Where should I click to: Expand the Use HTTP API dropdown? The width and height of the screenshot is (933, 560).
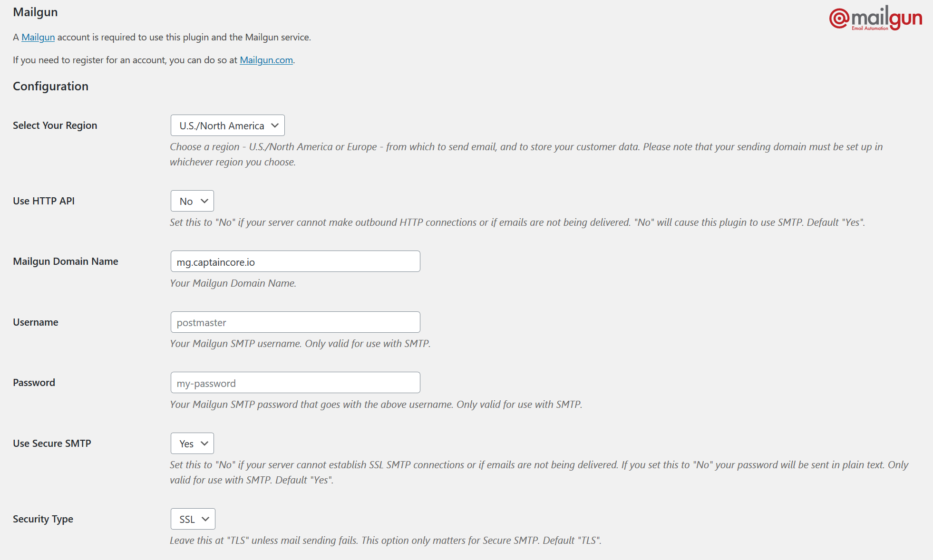[x=192, y=201]
